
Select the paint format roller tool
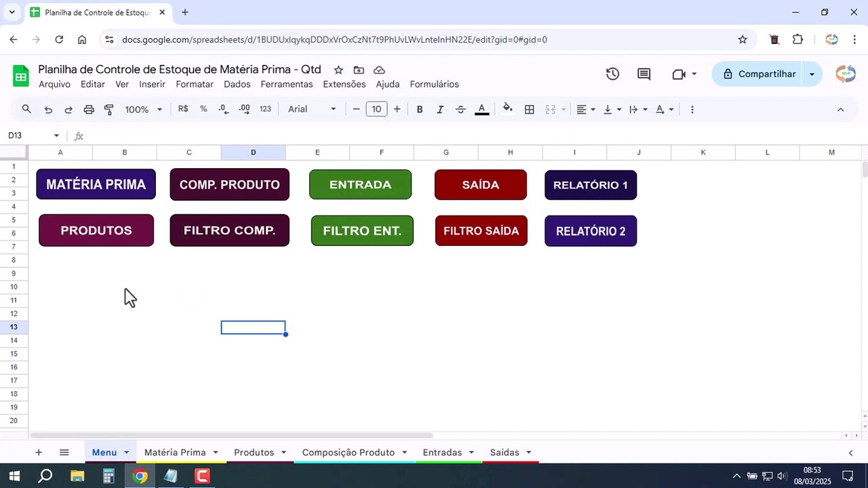click(x=109, y=109)
